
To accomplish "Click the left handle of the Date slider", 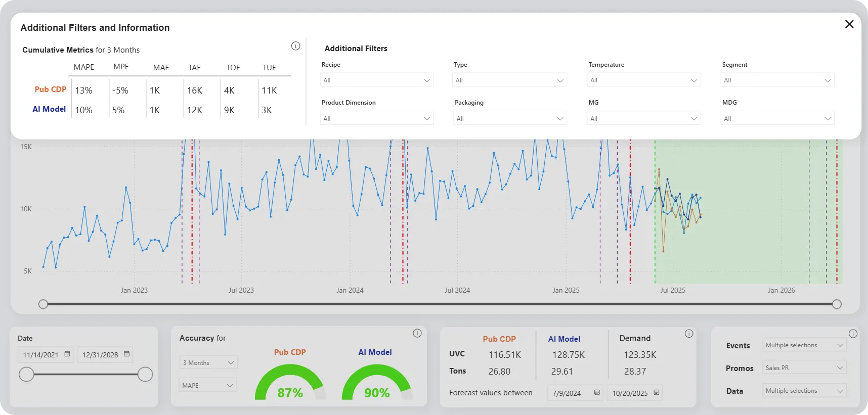I will click(26, 374).
